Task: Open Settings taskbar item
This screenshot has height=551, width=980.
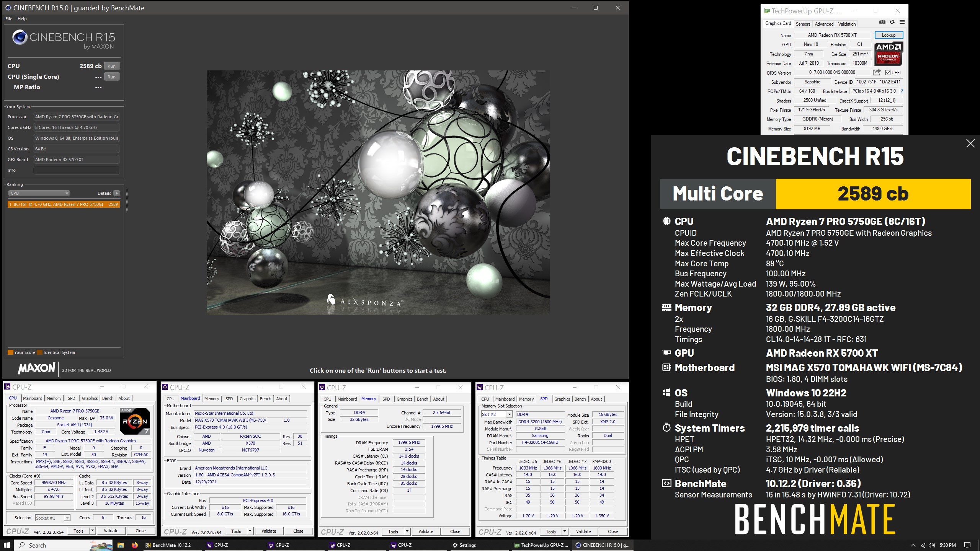Action: [x=464, y=545]
